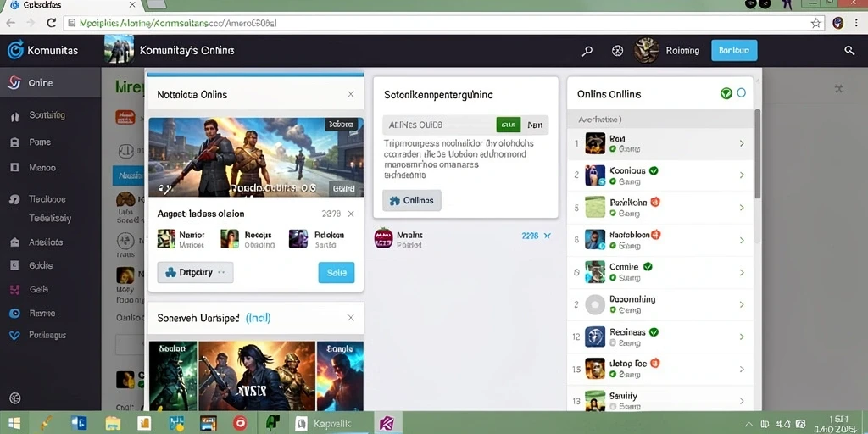Viewport: 868px width, 434px height.
Task: Expand the Comire list row chevron
Action: click(742, 272)
